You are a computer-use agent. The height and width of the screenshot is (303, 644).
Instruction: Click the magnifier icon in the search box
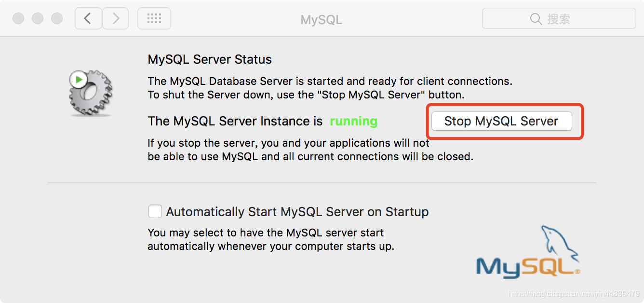point(536,19)
